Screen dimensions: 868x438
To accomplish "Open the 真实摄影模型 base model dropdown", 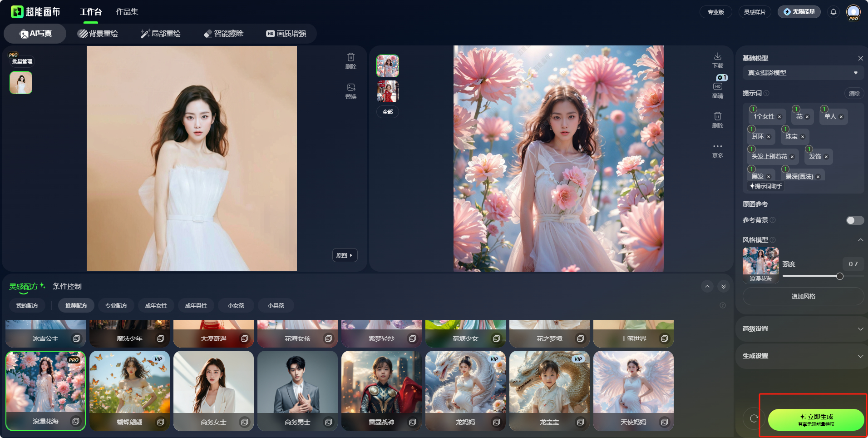I will tap(803, 73).
